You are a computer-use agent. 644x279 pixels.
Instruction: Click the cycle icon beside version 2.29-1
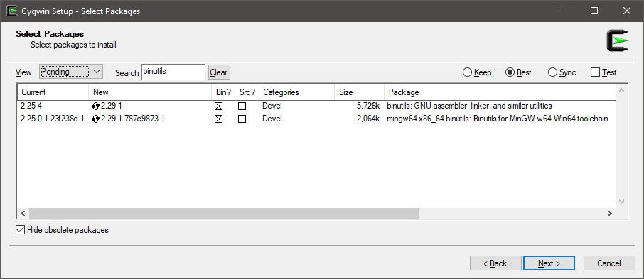(96, 106)
